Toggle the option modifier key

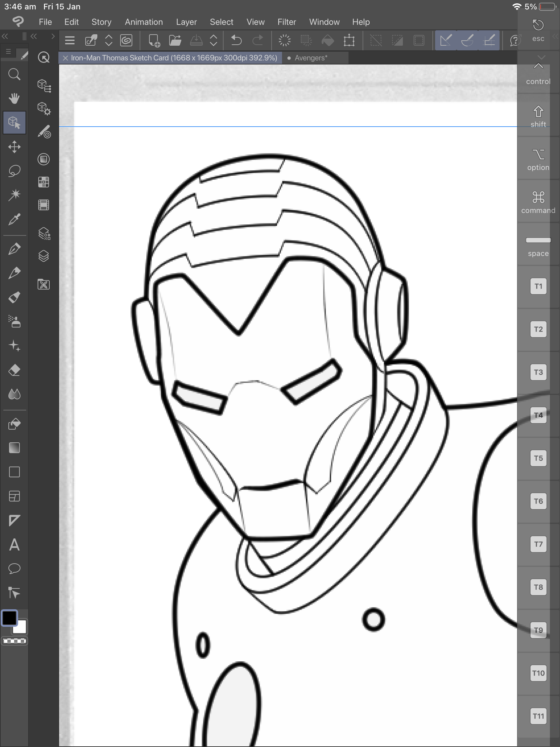(538, 160)
